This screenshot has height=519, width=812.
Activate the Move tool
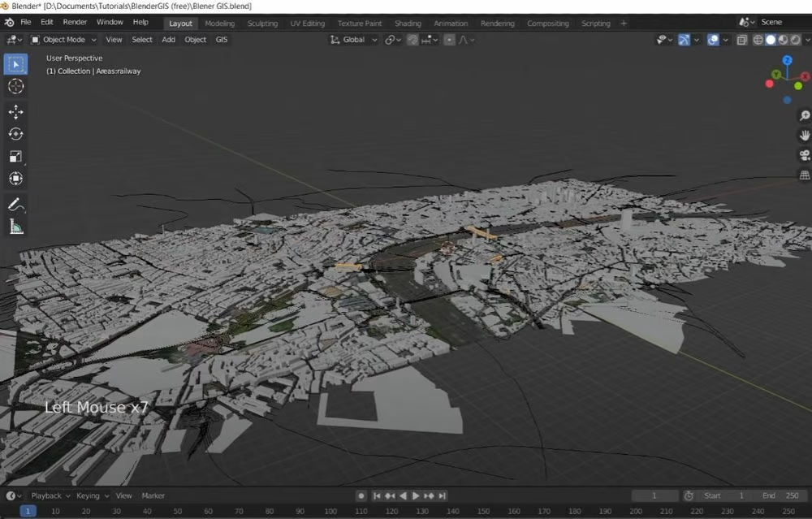point(15,112)
